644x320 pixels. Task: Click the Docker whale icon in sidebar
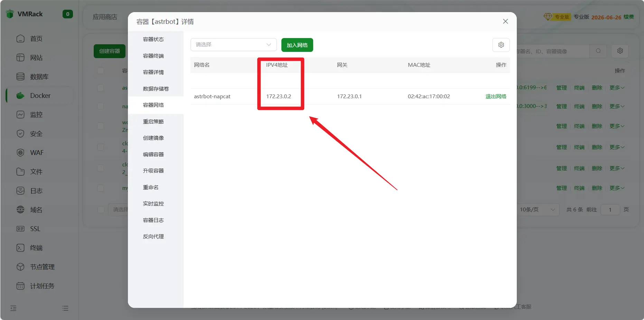pos(20,95)
